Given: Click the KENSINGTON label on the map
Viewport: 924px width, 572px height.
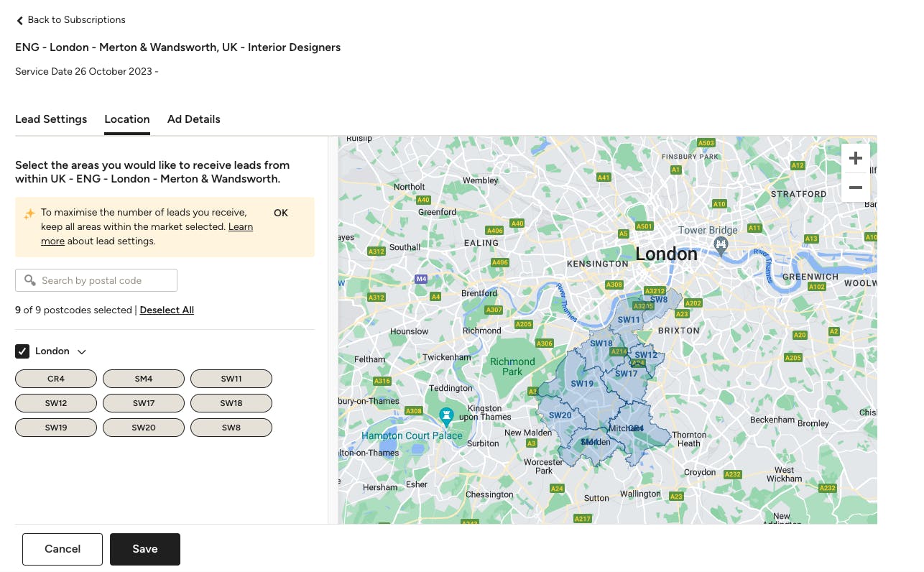Looking at the screenshot, I should 598,264.
